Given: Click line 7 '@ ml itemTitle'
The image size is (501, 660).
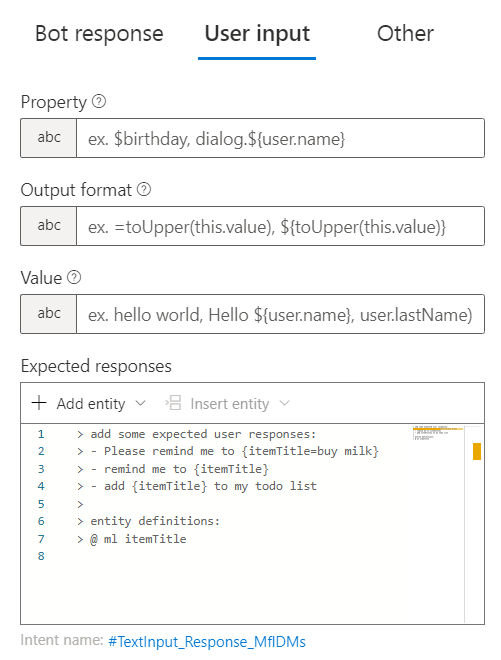Looking at the screenshot, I should pyautogui.click(x=138, y=539).
